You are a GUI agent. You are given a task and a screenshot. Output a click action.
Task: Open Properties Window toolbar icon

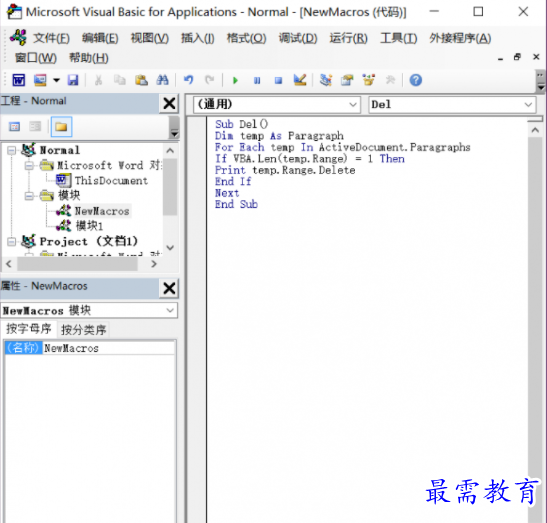point(347,80)
